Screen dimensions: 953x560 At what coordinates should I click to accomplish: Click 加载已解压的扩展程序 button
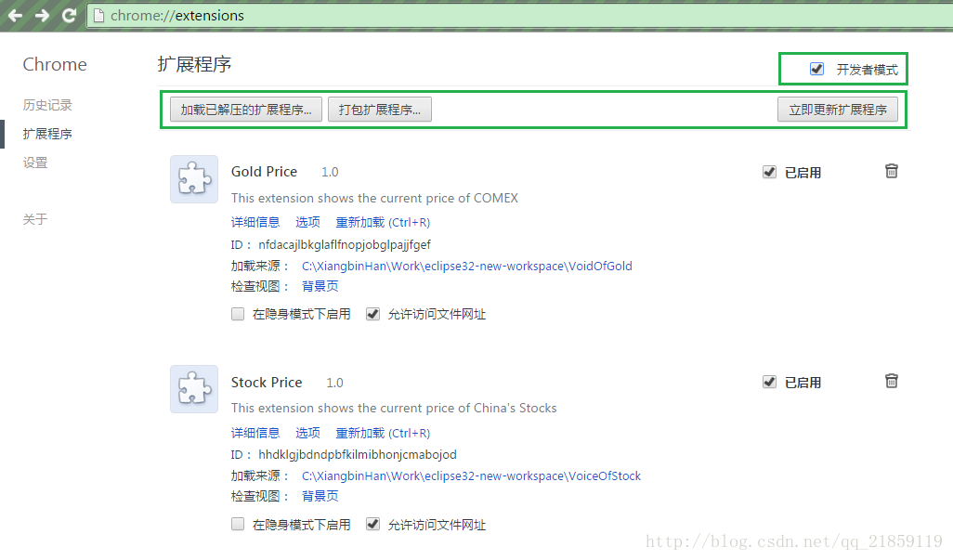click(x=246, y=109)
